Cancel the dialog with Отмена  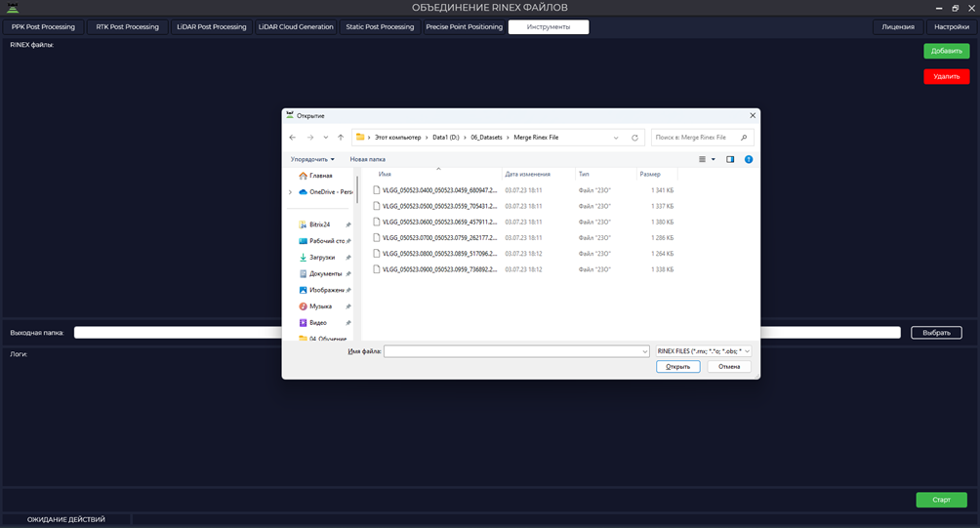(x=729, y=367)
